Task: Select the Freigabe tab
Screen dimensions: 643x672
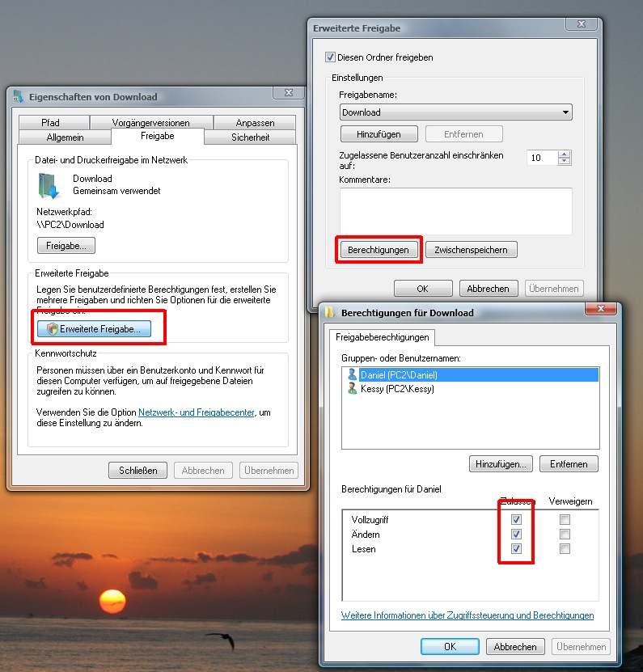Action: (158, 136)
